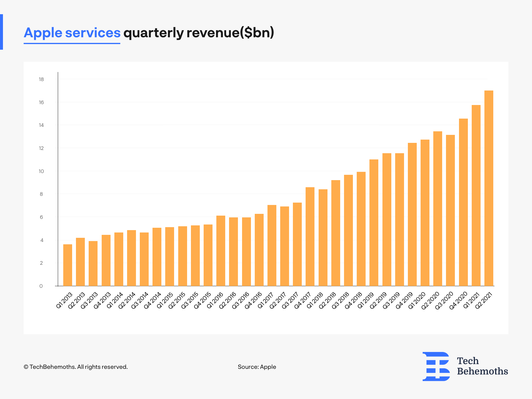Click the Apple services title link
532x399 pixels.
[72, 33]
